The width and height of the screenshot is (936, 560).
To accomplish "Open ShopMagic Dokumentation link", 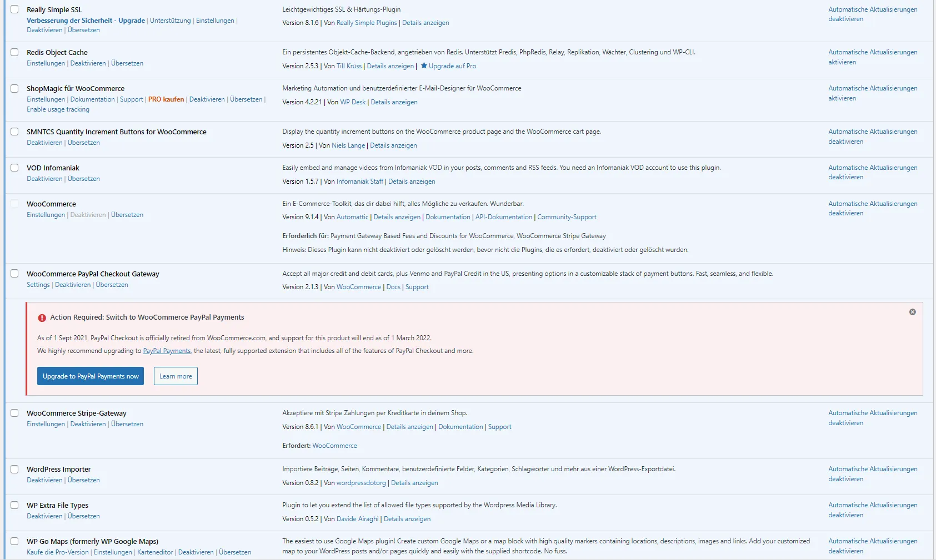I will coord(93,99).
